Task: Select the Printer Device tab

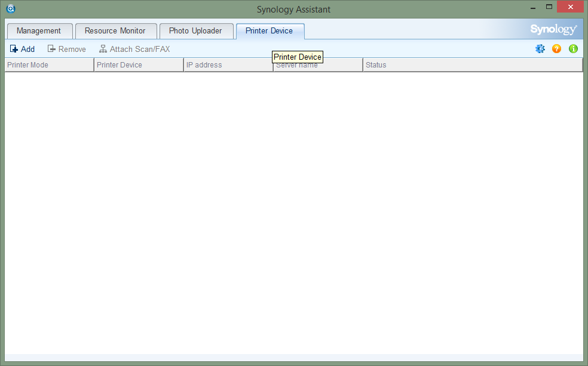Action: [270, 31]
